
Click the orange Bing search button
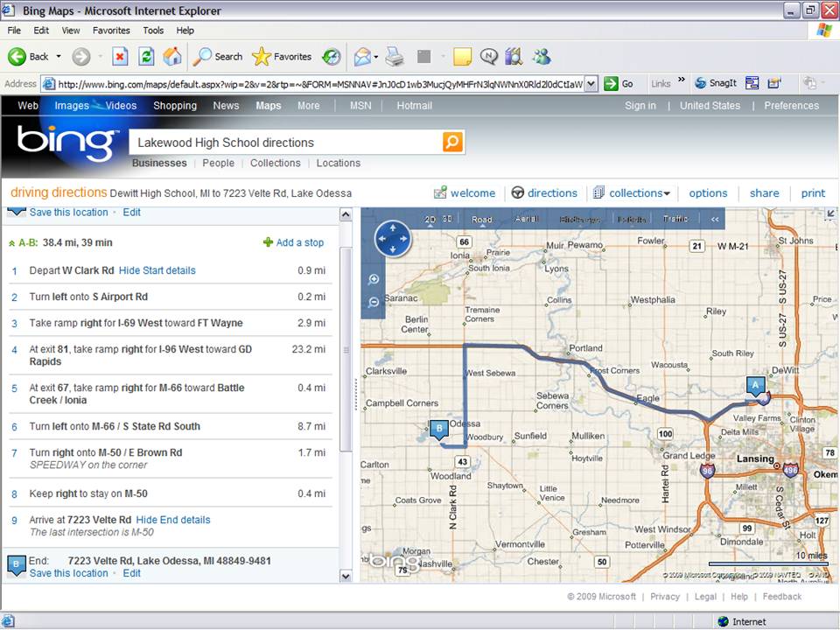click(x=452, y=142)
